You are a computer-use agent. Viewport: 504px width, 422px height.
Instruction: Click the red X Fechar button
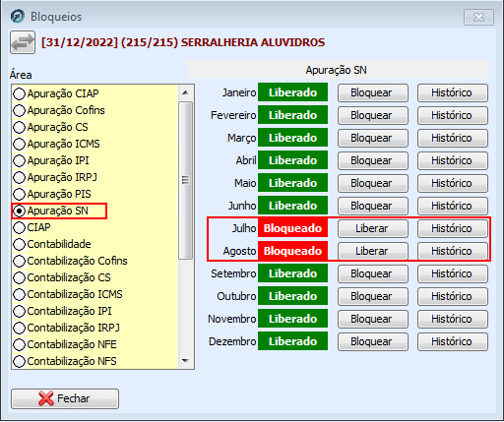[x=65, y=398]
